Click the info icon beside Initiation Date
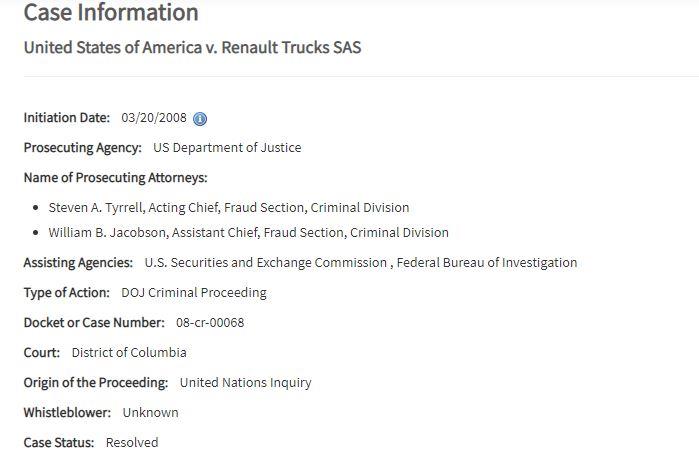This screenshot has width=699, height=474. tap(200, 119)
